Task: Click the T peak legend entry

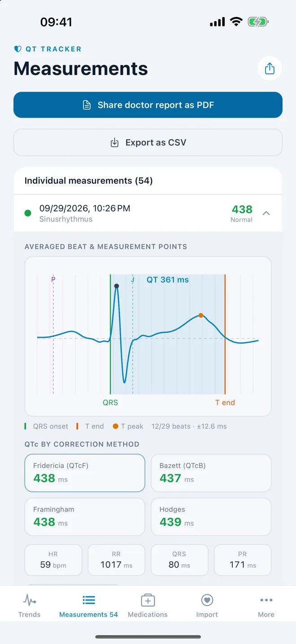Action: 128,426
